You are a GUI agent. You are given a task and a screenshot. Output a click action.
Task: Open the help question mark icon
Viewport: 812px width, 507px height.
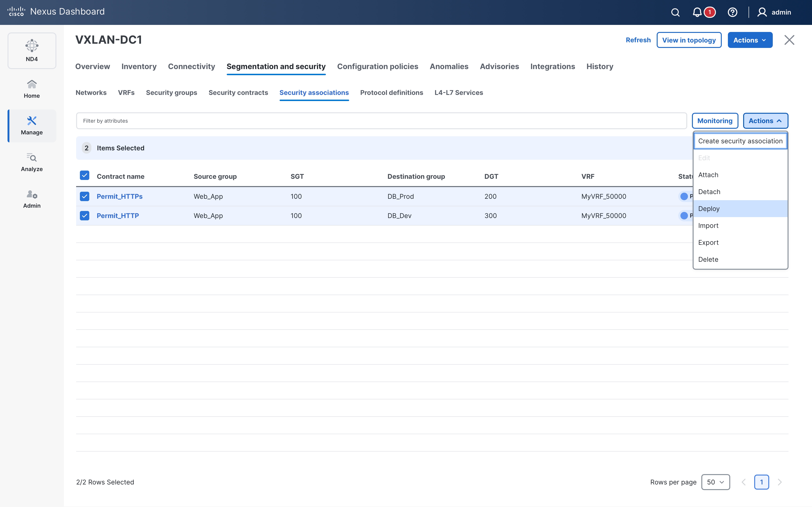tap(733, 12)
